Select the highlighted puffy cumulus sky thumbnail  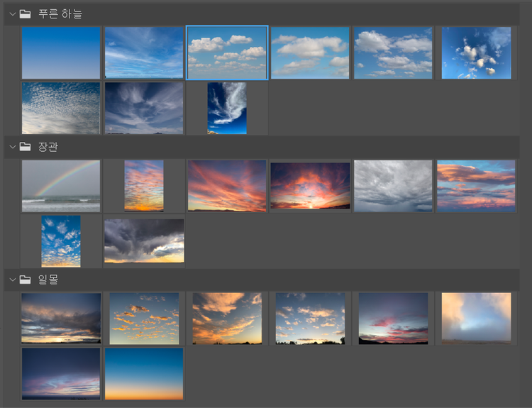227,53
